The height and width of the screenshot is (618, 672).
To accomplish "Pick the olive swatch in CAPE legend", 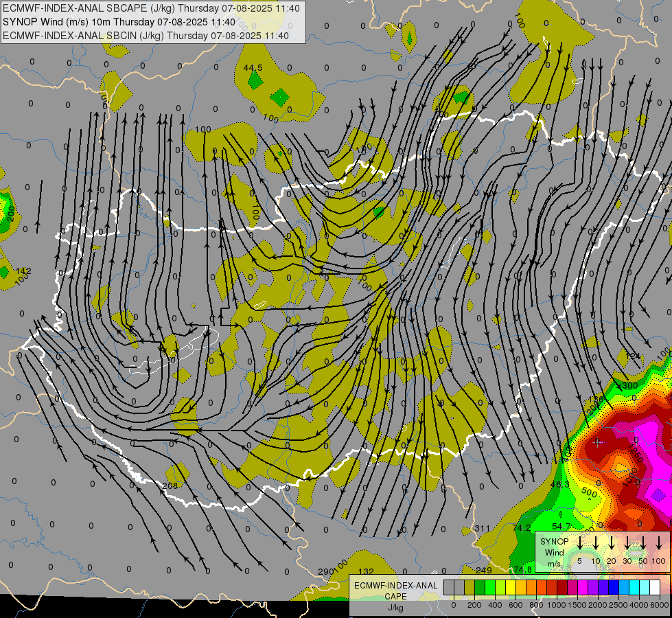I will tap(470, 587).
